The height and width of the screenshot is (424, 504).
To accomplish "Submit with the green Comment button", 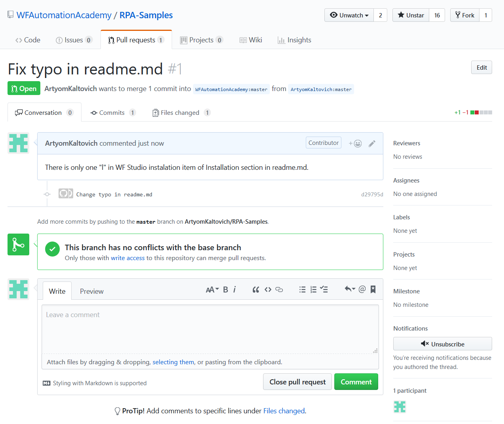I will [356, 382].
